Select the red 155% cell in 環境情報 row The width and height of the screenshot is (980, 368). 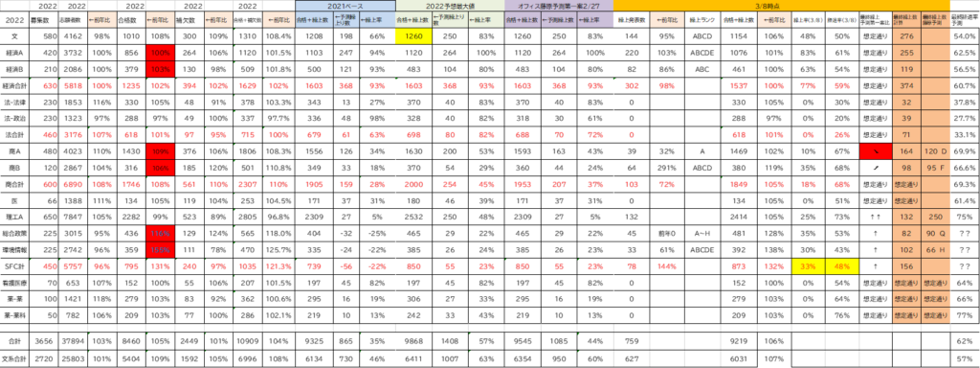[x=160, y=249]
